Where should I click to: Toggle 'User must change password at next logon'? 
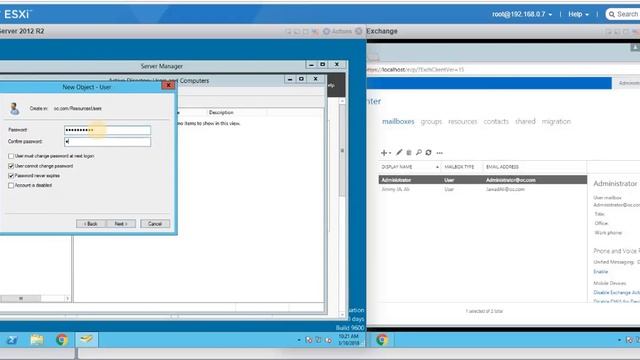11,156
